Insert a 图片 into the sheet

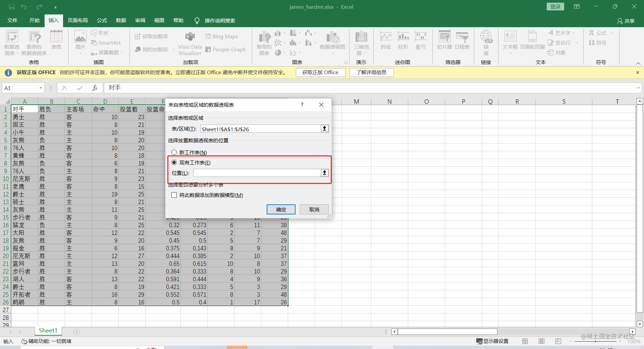click(x=80, y=43)
